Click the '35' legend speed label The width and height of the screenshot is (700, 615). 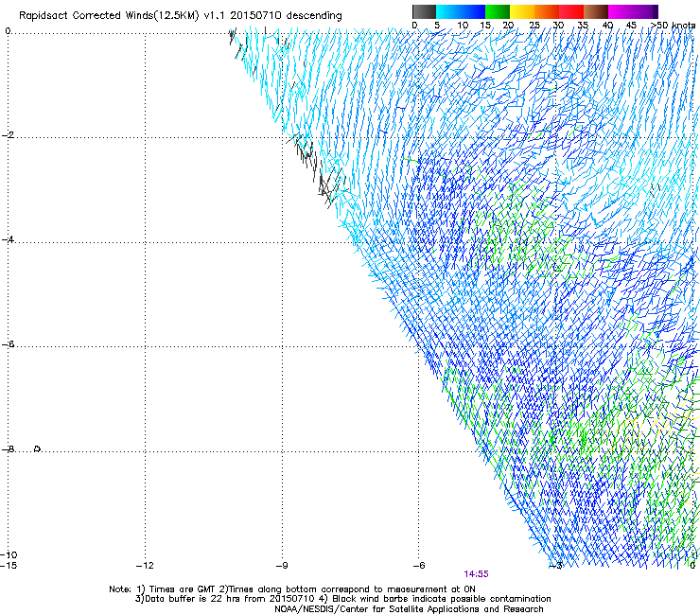(583, 26)
